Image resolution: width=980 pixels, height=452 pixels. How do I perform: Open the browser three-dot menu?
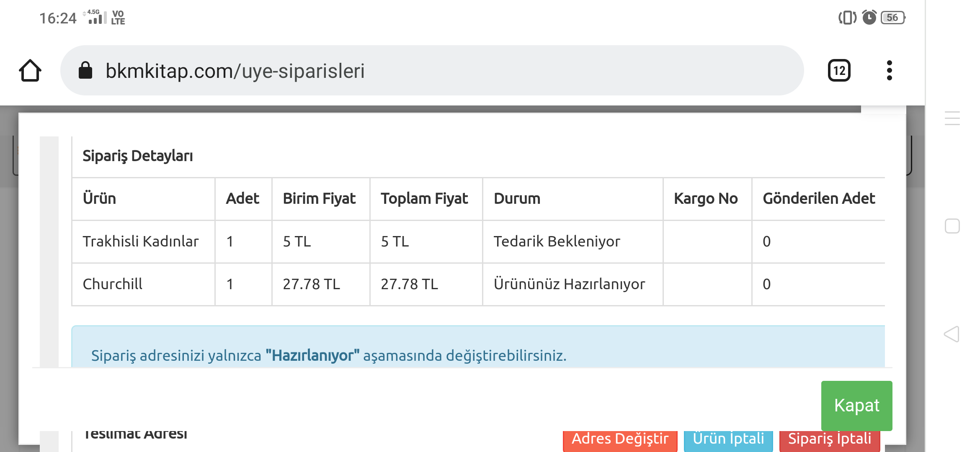tap(889, 70)
